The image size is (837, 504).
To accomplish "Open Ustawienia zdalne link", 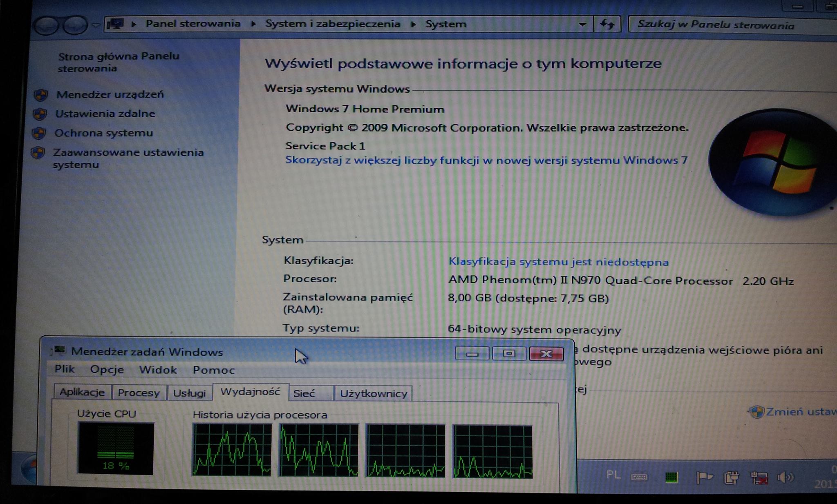I will 105,114.
